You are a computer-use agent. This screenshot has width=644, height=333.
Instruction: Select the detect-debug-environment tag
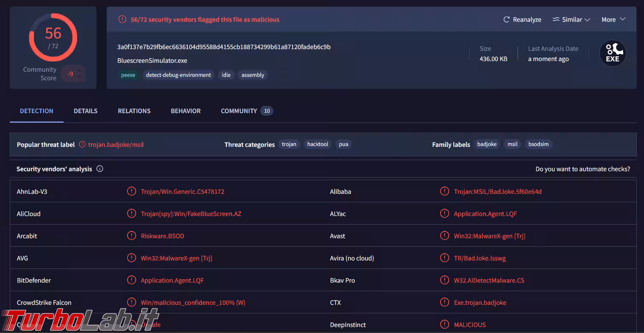tap(178, 75)
